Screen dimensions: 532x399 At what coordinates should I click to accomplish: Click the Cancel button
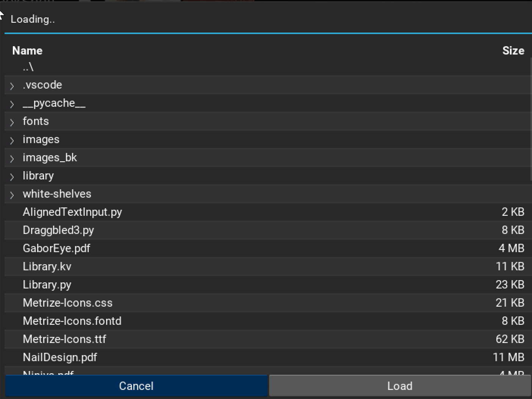point(136,386)
